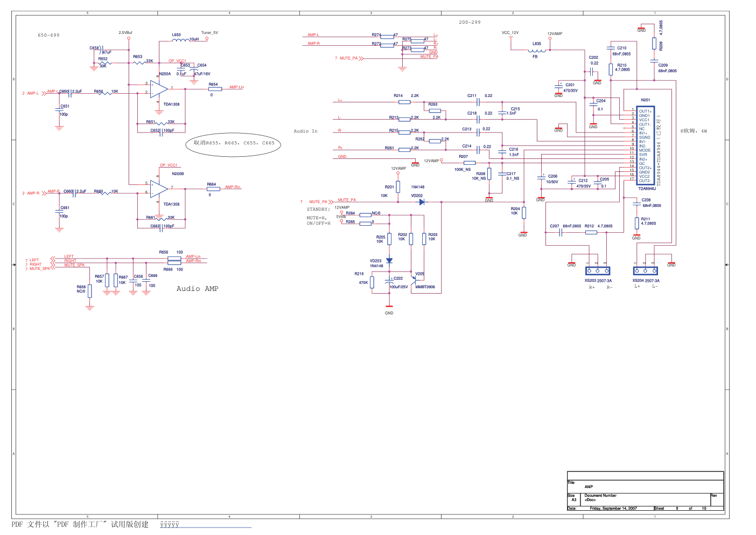
Task: Click the '8欧姆, 4W' speaker note
Action: [694, 131]
